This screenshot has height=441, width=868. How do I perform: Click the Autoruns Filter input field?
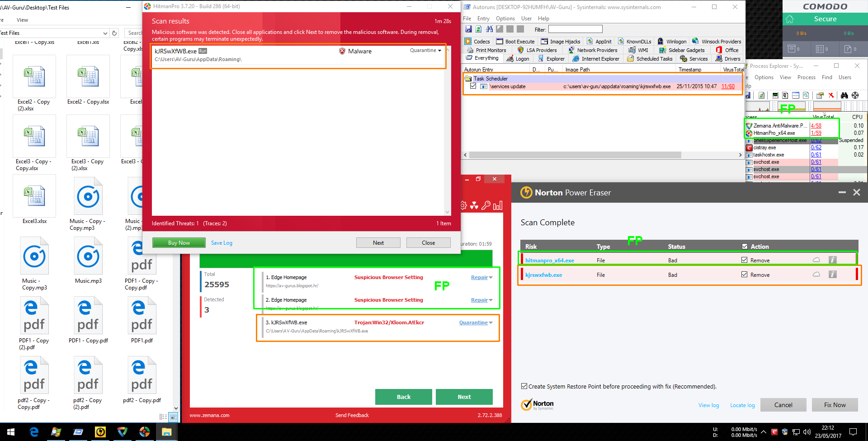[575, 29]
